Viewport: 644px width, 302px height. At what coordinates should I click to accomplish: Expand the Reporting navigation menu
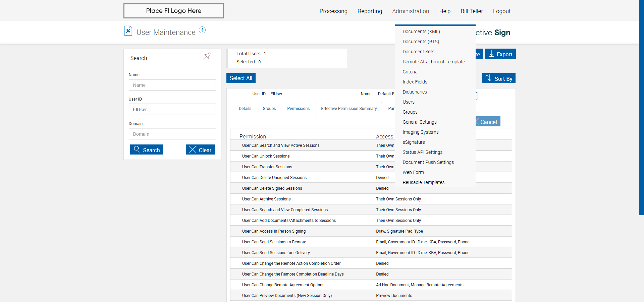point(370,11)
